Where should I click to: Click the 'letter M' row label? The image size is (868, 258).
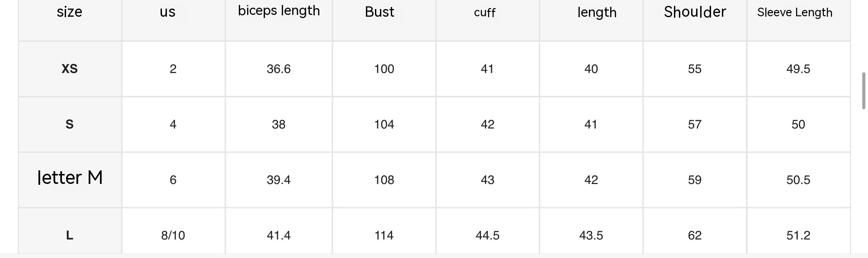coord(70,178)
